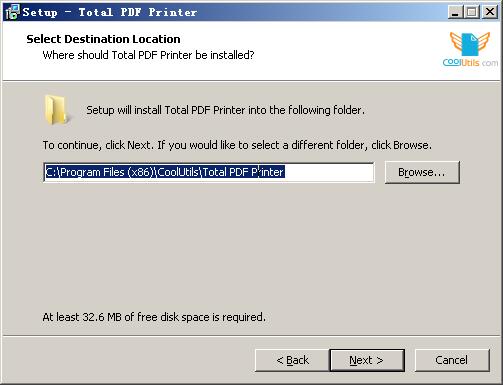Click the CoolUtils winged document logo
Screen dimensions: 503x385
point(470,44)
